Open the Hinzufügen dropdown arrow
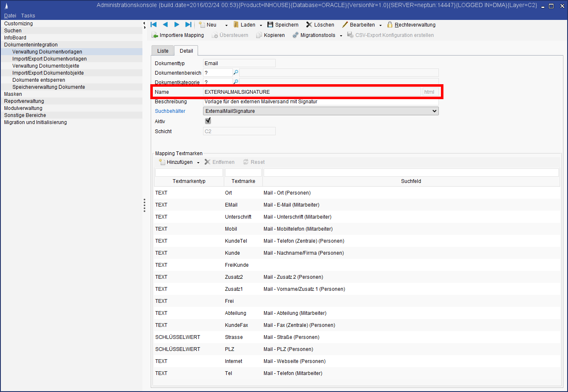 pyautogui.click(x=198, y=163)
